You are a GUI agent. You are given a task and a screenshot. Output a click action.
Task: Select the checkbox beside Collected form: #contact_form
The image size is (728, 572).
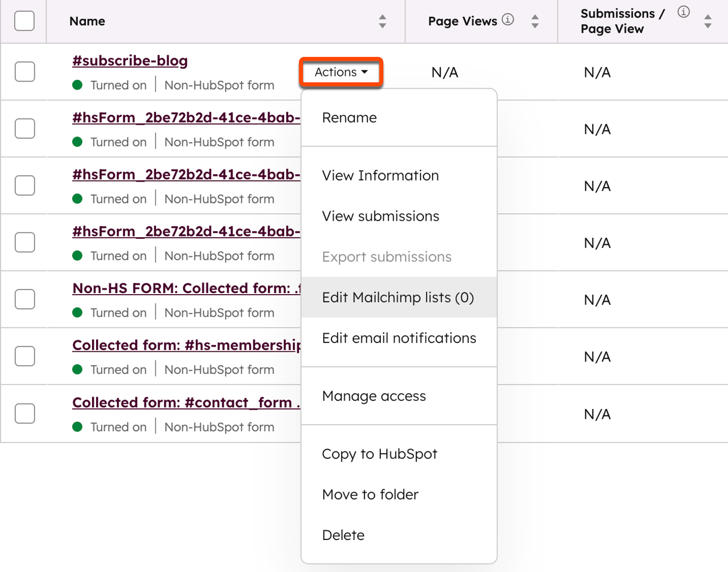coord(24,413)
